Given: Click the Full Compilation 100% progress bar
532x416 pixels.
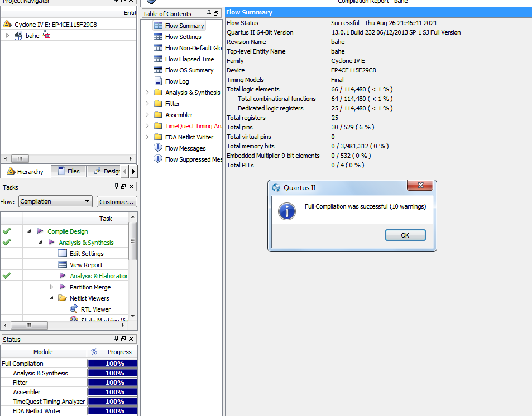Looking at the screenshot, I should point(113,364).
